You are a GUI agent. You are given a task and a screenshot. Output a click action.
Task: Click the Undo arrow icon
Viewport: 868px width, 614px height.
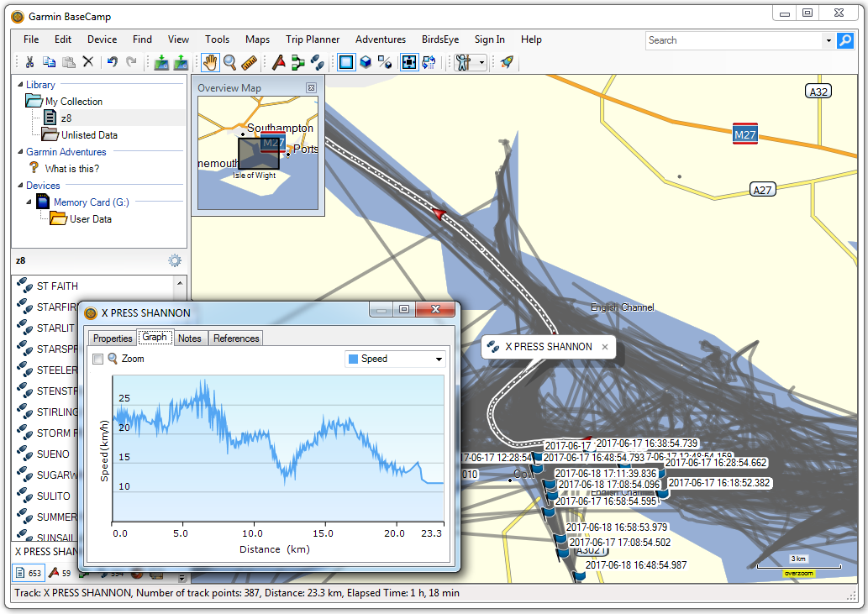[x=113, y=62]
